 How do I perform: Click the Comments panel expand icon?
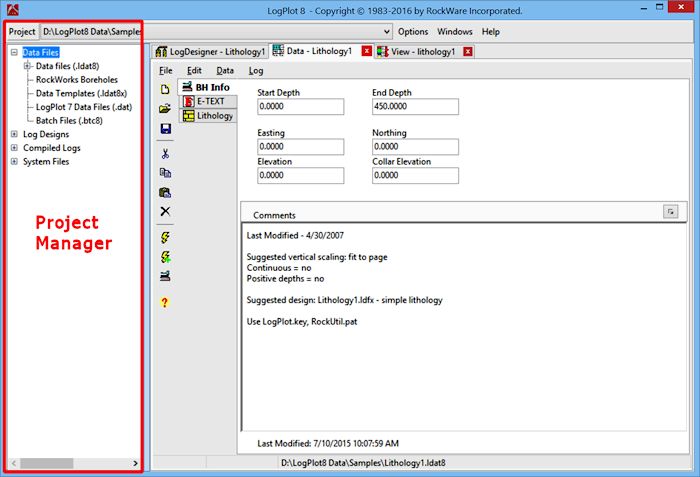[x=671, y=212]
